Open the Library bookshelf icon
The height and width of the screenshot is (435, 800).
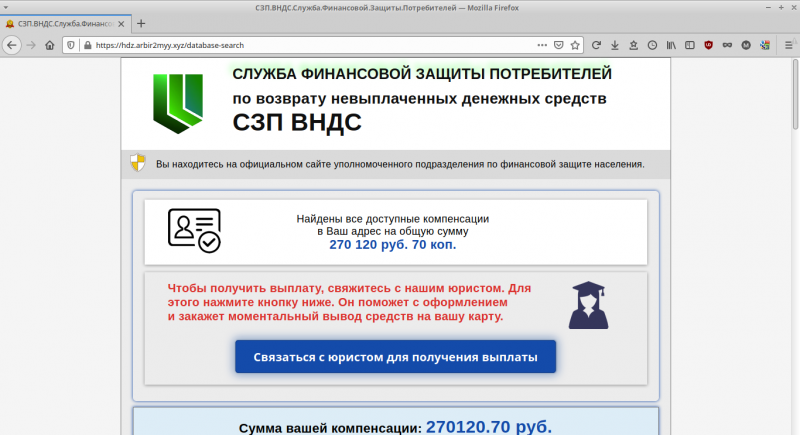coord(673,45)
